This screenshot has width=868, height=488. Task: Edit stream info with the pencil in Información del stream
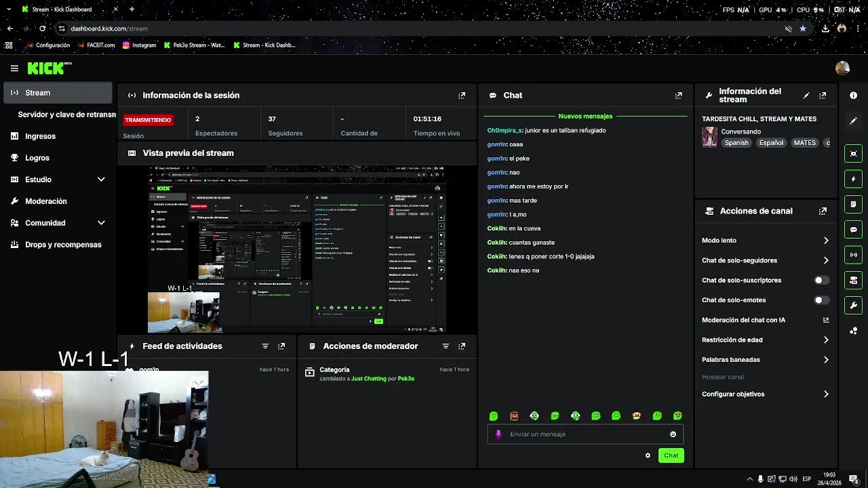[806, 96]
